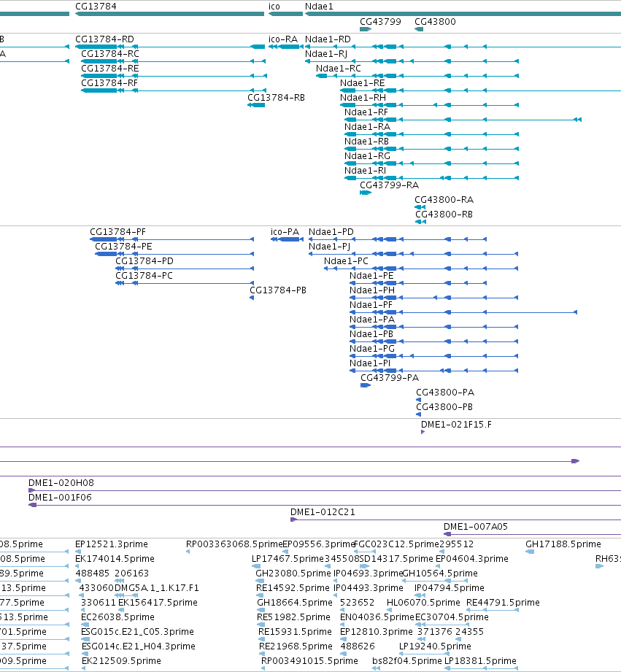
Task: Click protein Ndae1-PI
Action: [x=434, y=370]
